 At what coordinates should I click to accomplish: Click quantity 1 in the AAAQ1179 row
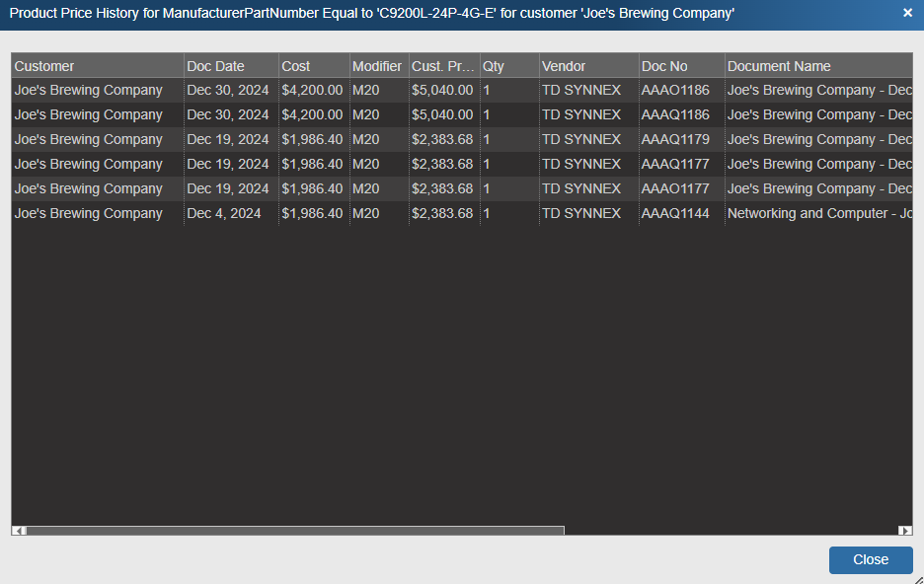(487, 139)
